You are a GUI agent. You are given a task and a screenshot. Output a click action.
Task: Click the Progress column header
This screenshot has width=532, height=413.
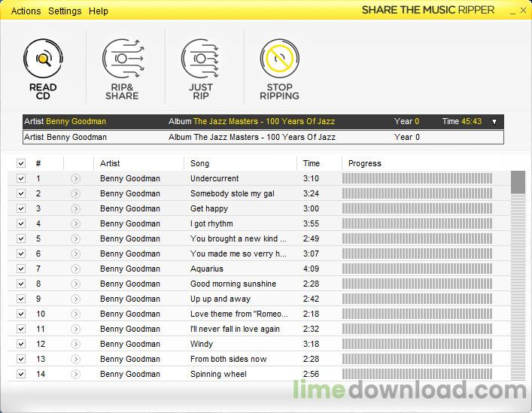(365, 163)
